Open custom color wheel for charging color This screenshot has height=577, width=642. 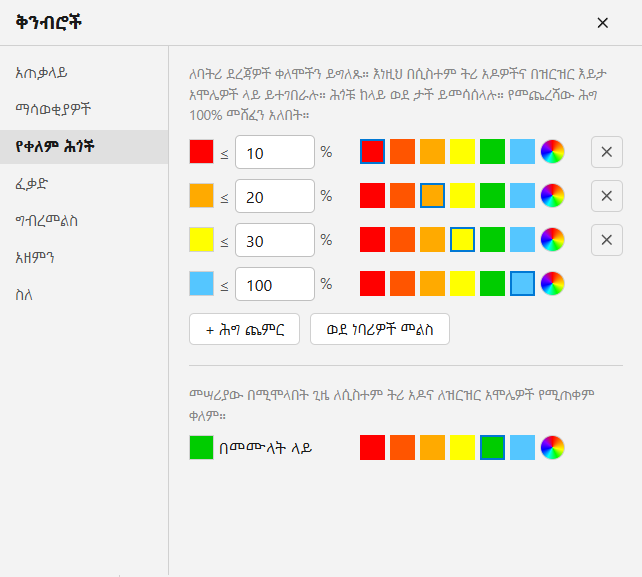pos(553,448)
